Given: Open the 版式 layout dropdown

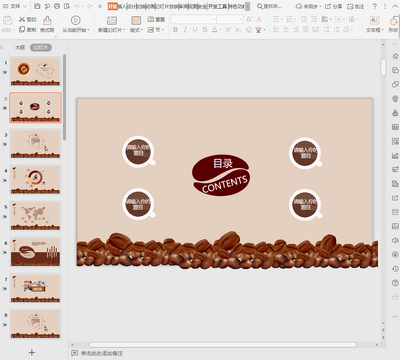Looking at the screenshot, I should tap(136, 30).
